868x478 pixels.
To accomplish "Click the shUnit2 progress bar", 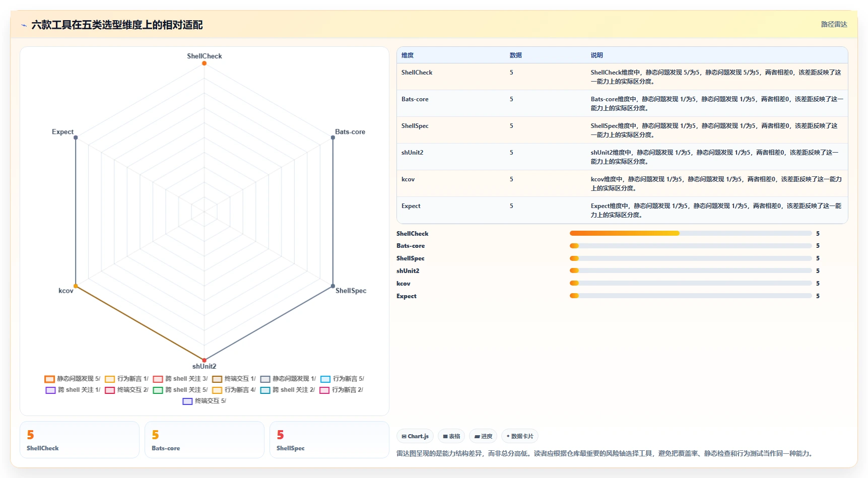I will click(691, 271).
